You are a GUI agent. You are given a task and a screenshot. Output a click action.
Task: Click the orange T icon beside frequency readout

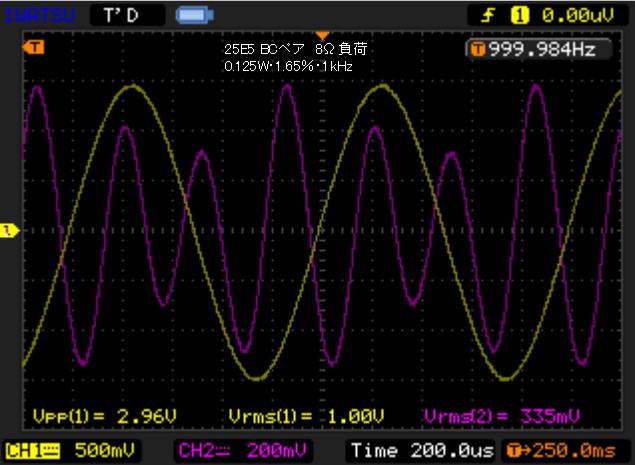point(478,51)
